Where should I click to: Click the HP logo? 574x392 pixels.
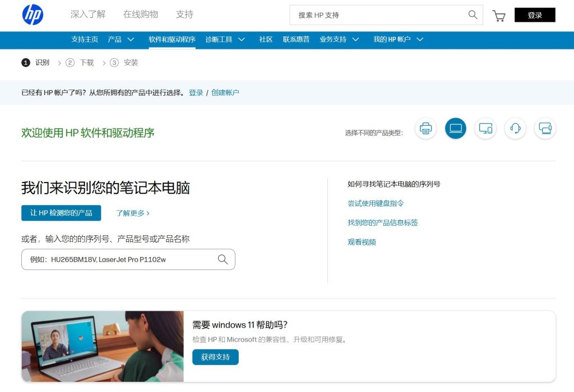tap(33, 15)
